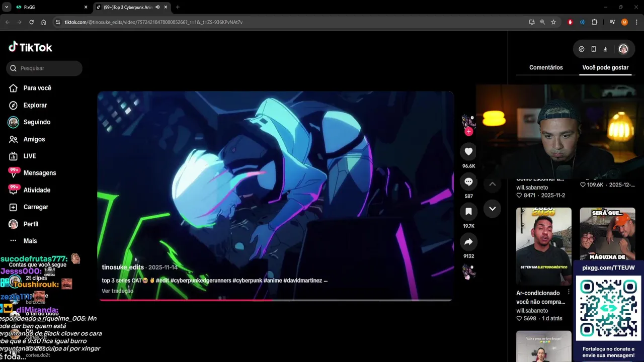The image size is (644, 362).
Task: Click the red hand extension icon
Action: coord(570,22)
